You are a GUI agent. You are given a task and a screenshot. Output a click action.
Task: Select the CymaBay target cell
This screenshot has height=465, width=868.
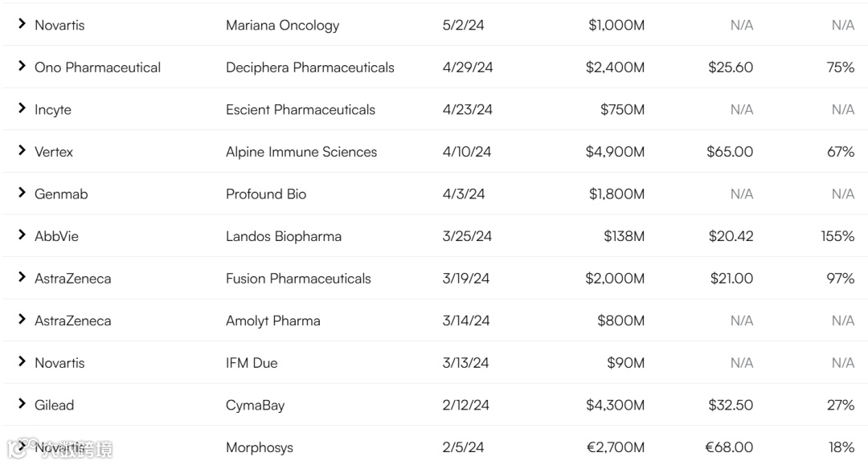(255, 406)
